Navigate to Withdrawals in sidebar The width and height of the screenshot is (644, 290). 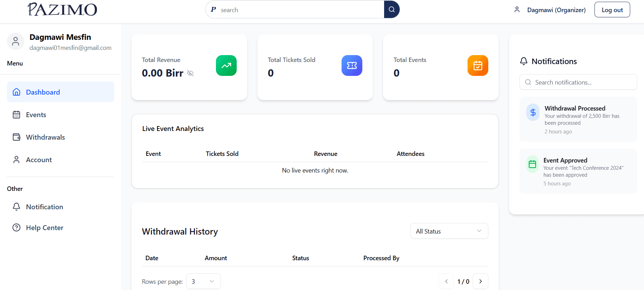(x=45, y=137)
